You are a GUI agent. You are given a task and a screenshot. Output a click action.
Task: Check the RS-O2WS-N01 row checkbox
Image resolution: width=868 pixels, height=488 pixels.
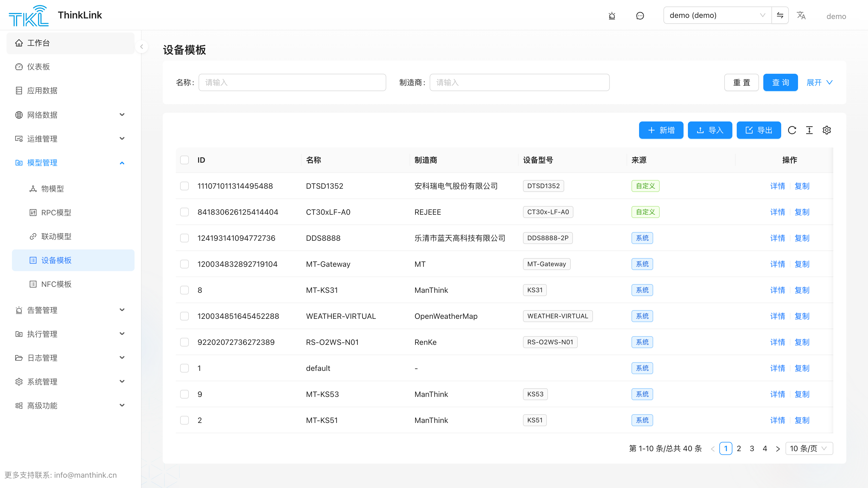tap(184, 342)
